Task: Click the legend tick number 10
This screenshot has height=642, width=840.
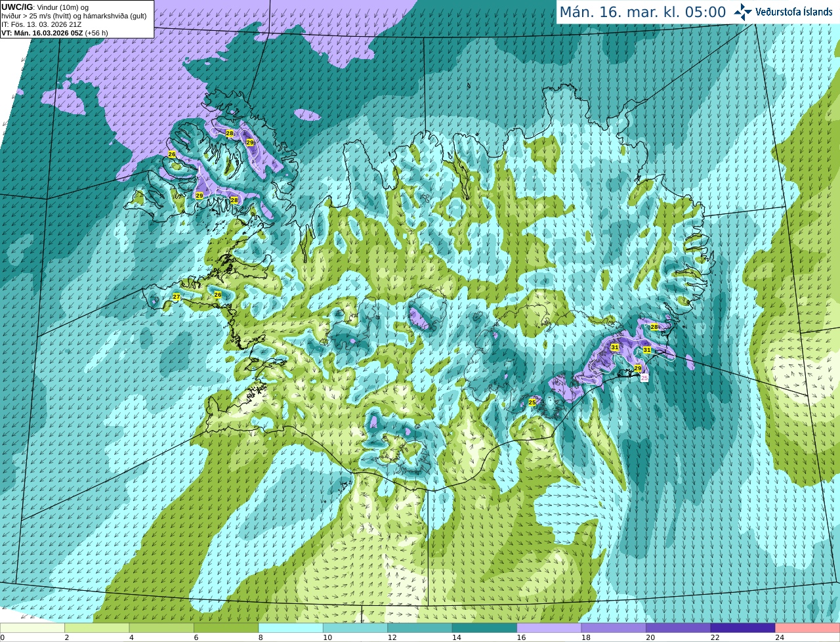Action: (327, 637)
